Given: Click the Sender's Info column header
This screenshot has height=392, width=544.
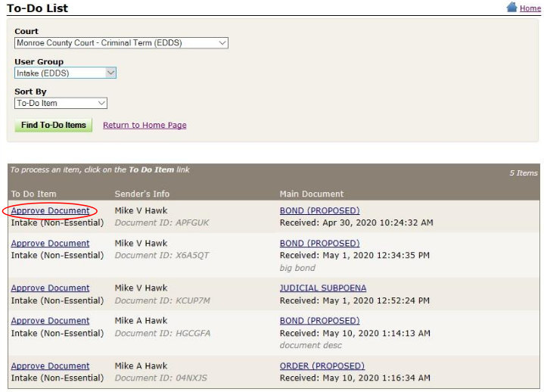Looking at the screenshot, I should pos(141,194).
